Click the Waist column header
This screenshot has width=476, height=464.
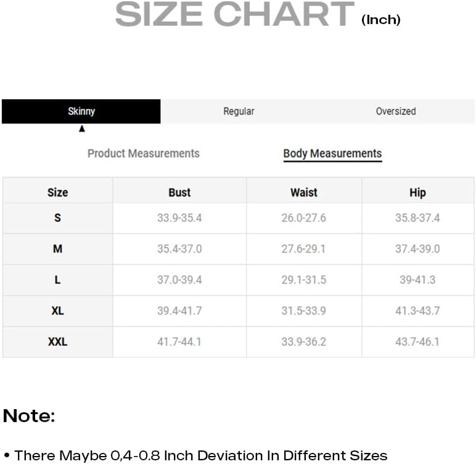(304, 192)
